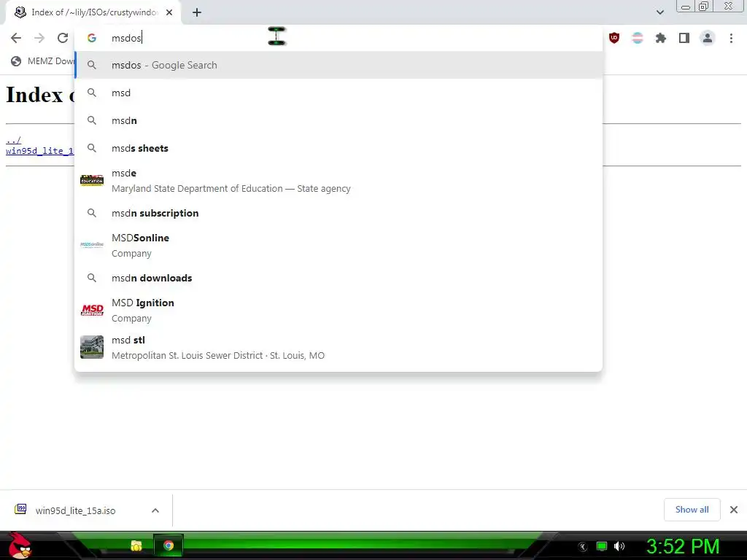Go back to the previous page
The height and width of the screenshot is (560, 747).
(x=16, y=38)
